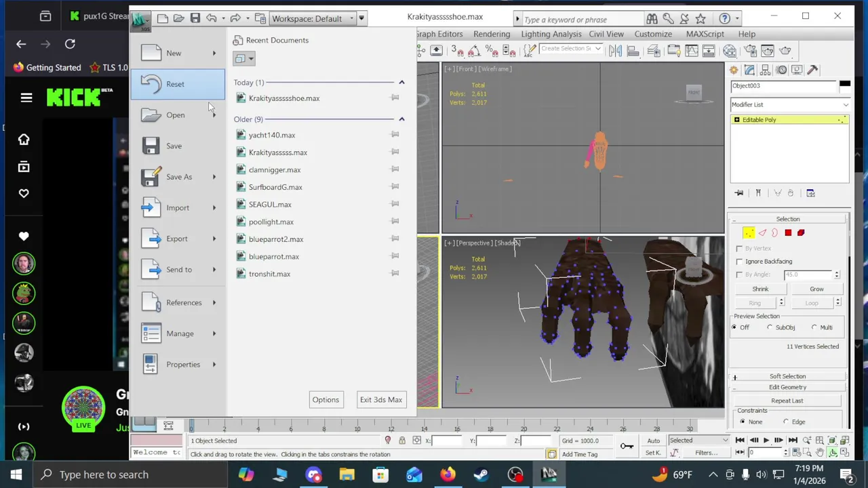868x488 pixels.
Task: Click the Align tool icon
Action: [x=633, y=51]
